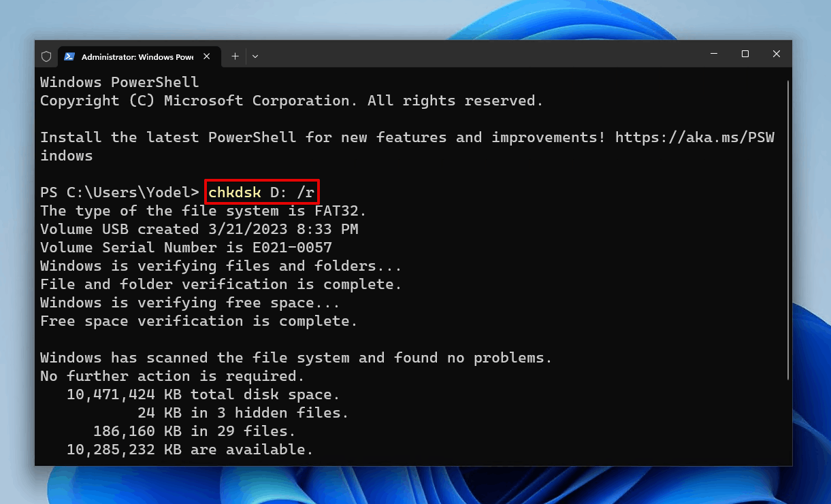Click '186,160 KB in 29 files.'

(x=195, y=431)
